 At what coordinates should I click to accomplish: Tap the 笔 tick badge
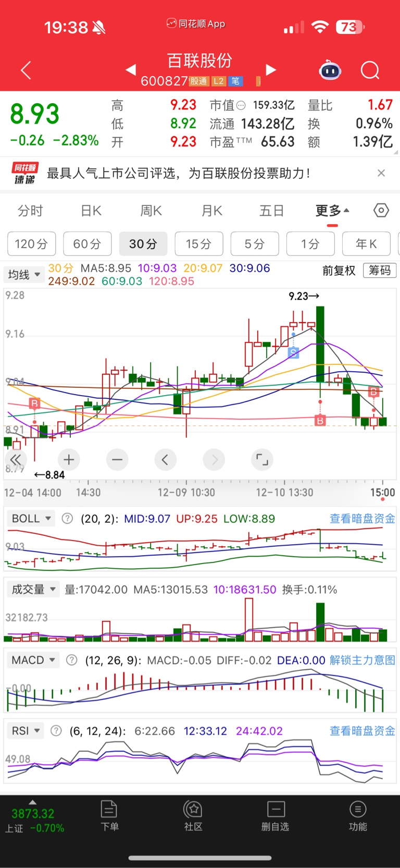click(x=235, y=81)
